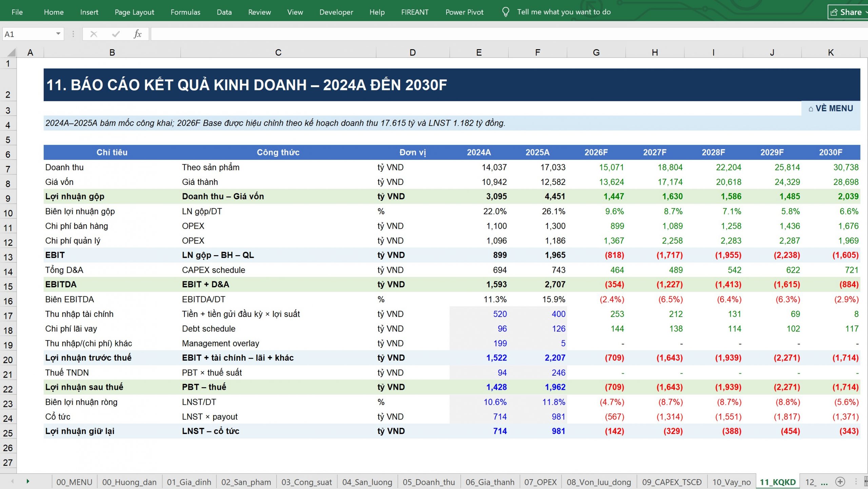Switch to the 10_Vay_no sheet tab
Viewport: 868px width, 489px height.
point(731,482)
